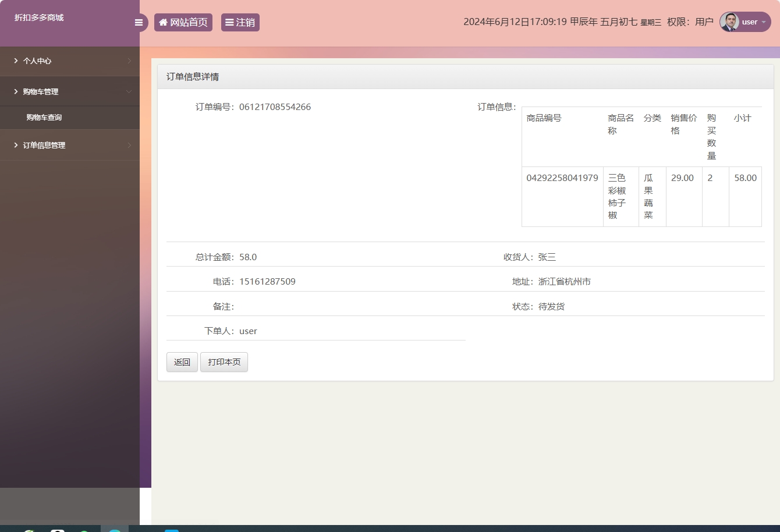The height and width of the screenshot is (532, 780).
Task: Click the 打印本页 button
Action: point(224,362)
